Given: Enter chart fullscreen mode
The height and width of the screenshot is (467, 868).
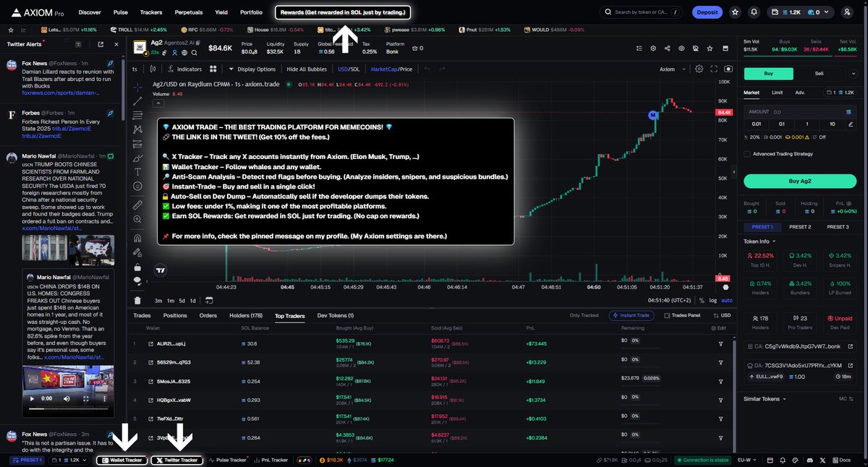Looking at the screenshot, I should point(713,69).
